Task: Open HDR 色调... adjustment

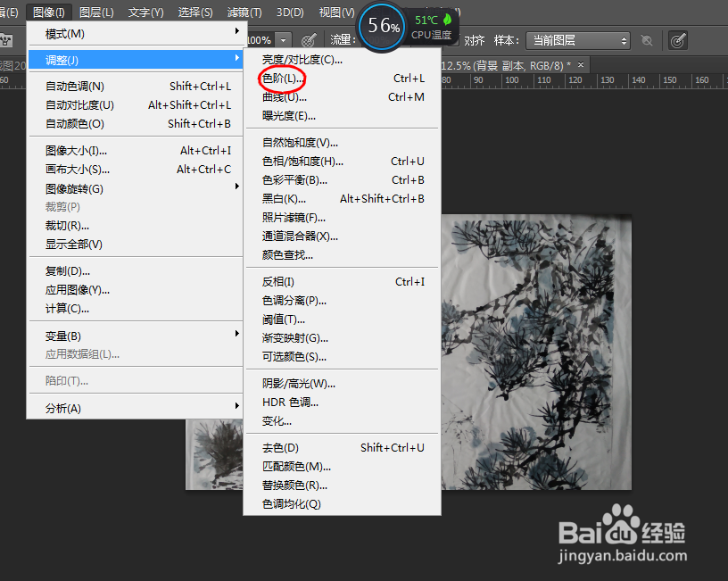Action: (x=343, y=403)
